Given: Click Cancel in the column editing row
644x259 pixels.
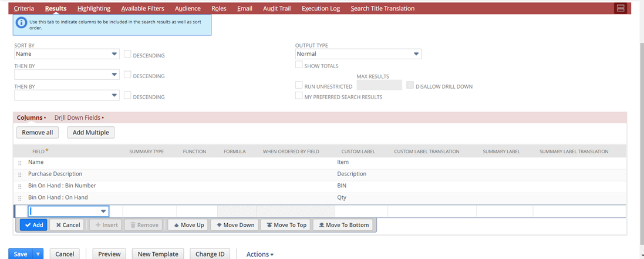Looking at the screenshot, I should (x=67, y=225).
